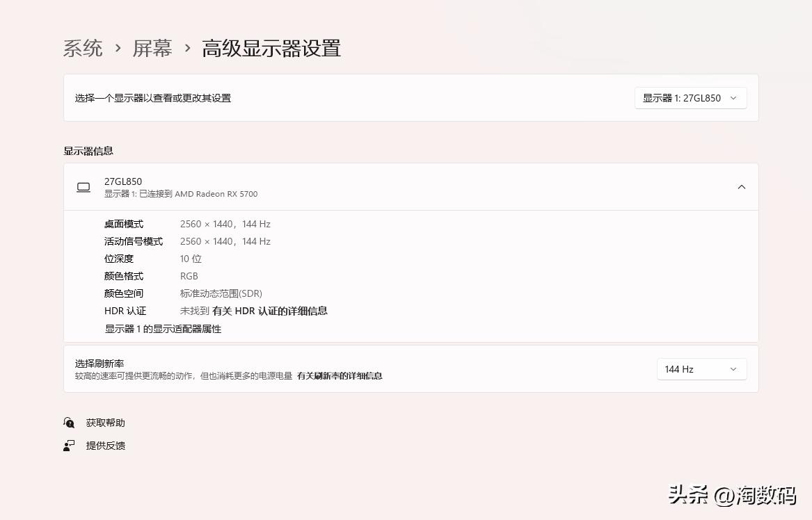Click the 获取帮助 help icon

coord(68,422)
